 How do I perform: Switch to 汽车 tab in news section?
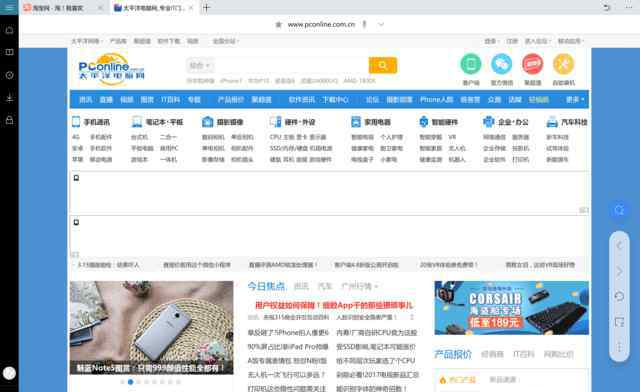click(x=324, y=286)
